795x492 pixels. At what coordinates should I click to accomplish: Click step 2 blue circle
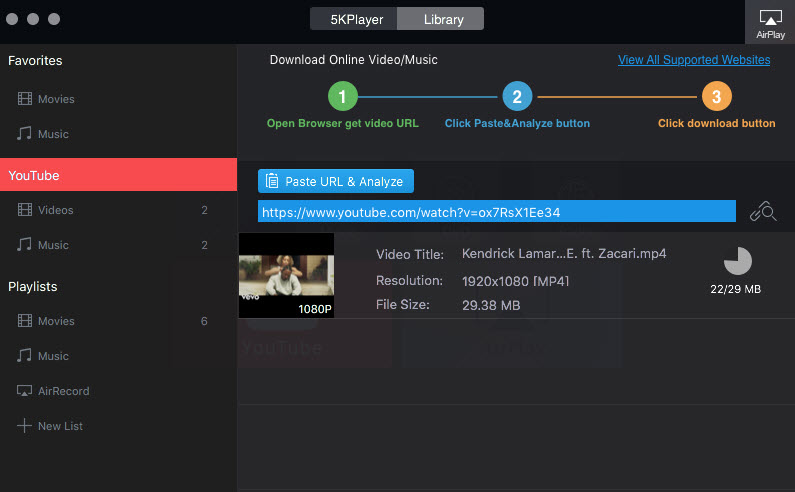[517, 96]
